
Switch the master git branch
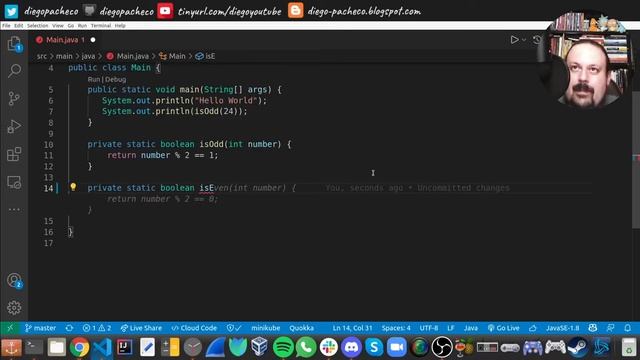[40, 328]
